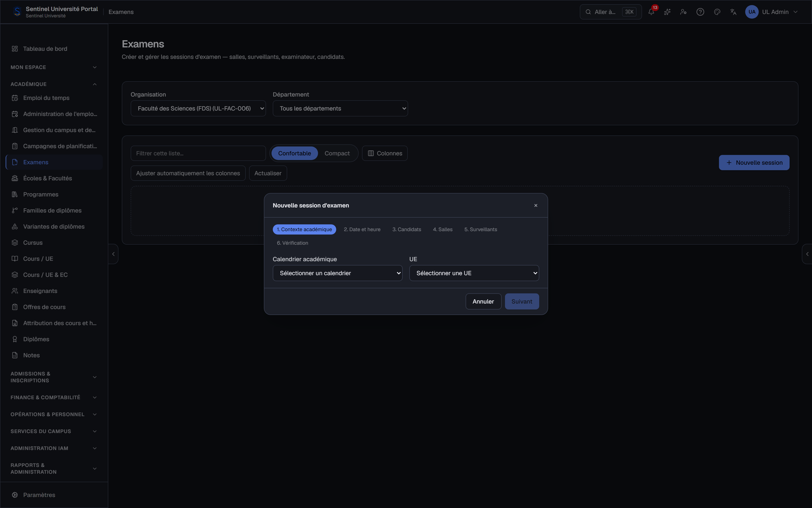Click the Suivant button
The width and height of the screenshot is (812, 508).
click(522, 301)
